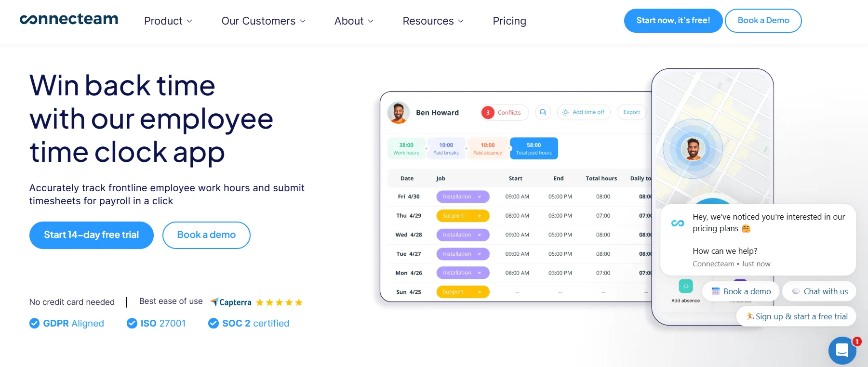Click the Capterra logo

tap(231, 302)
